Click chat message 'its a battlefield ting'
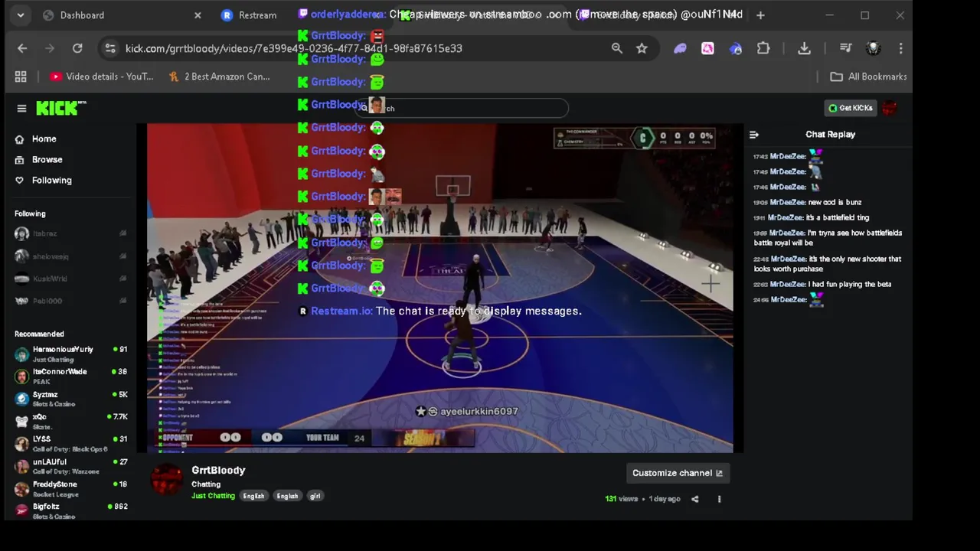Viewport: 980px width, 551px height. point(838,217)
